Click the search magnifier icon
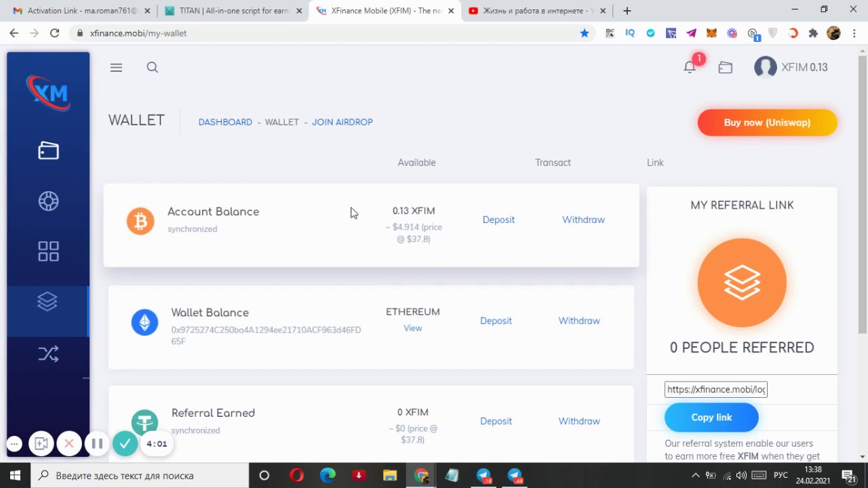868x488 pixels. (152, 67)
